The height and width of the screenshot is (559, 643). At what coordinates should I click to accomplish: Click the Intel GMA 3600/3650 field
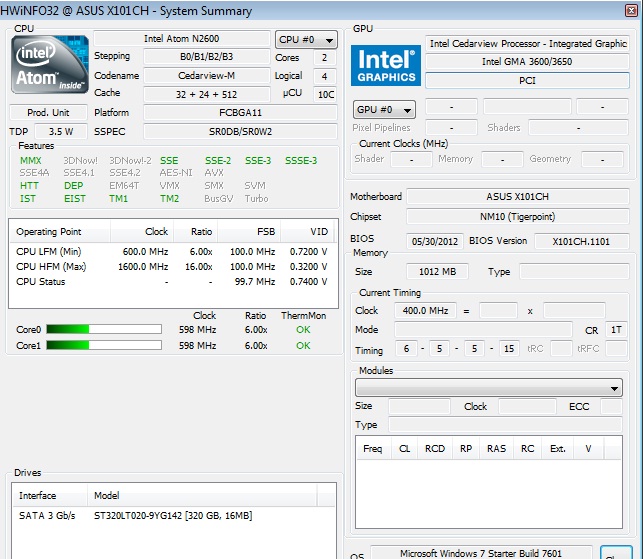527,62
